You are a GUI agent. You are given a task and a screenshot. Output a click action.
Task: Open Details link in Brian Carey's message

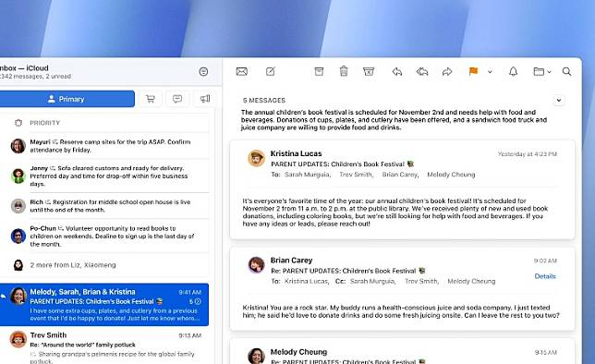[x=545, y=276]
